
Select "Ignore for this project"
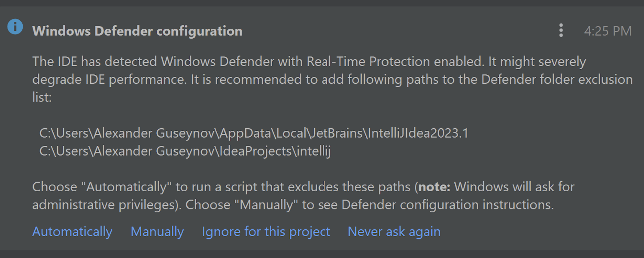[266, 231]
